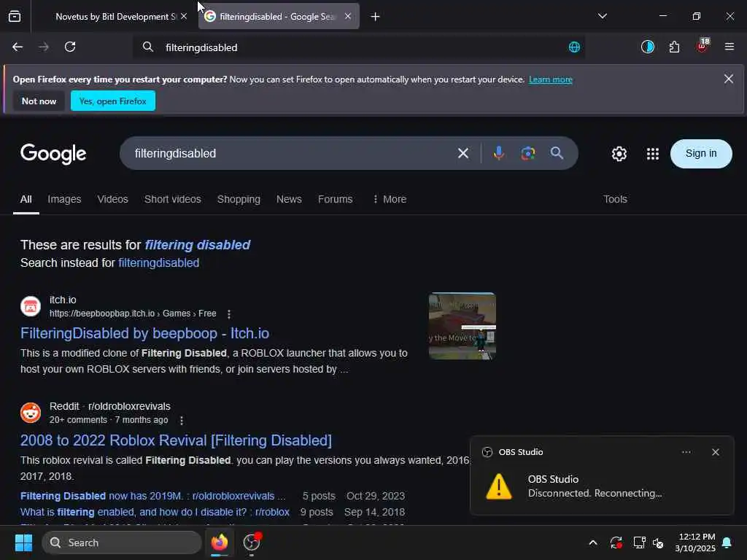This screenshot has height=560, width=747.
Task: Click the OBS Studio Disconnected notification body
Action: tap(602, 486)
